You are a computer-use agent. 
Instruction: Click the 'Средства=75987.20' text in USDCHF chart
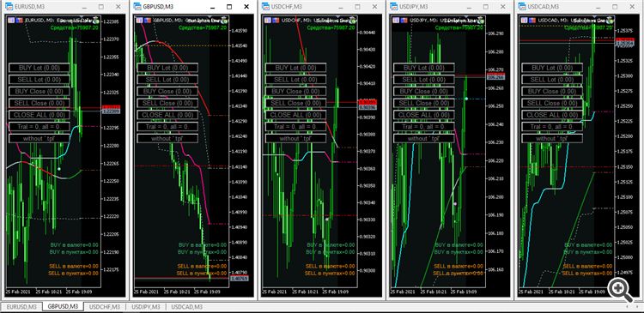click(331, 27)
